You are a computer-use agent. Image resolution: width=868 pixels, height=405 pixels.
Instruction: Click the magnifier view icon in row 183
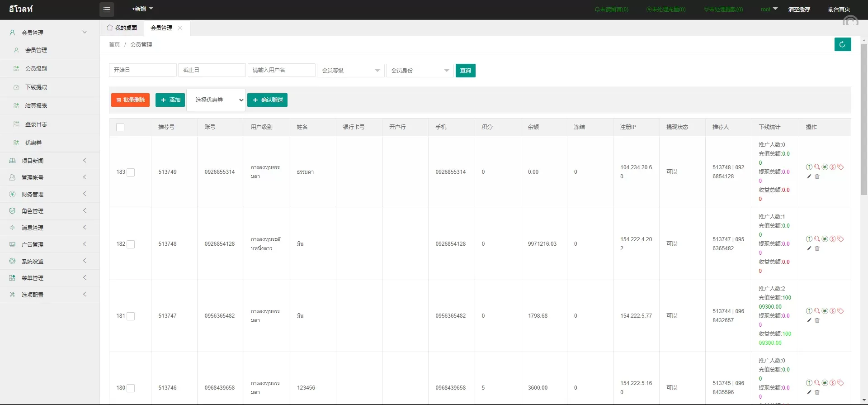click(x=817, y=167)
